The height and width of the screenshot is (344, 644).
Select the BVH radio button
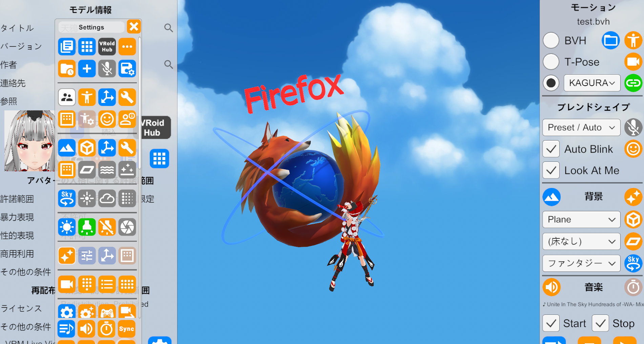click(551, 41)
